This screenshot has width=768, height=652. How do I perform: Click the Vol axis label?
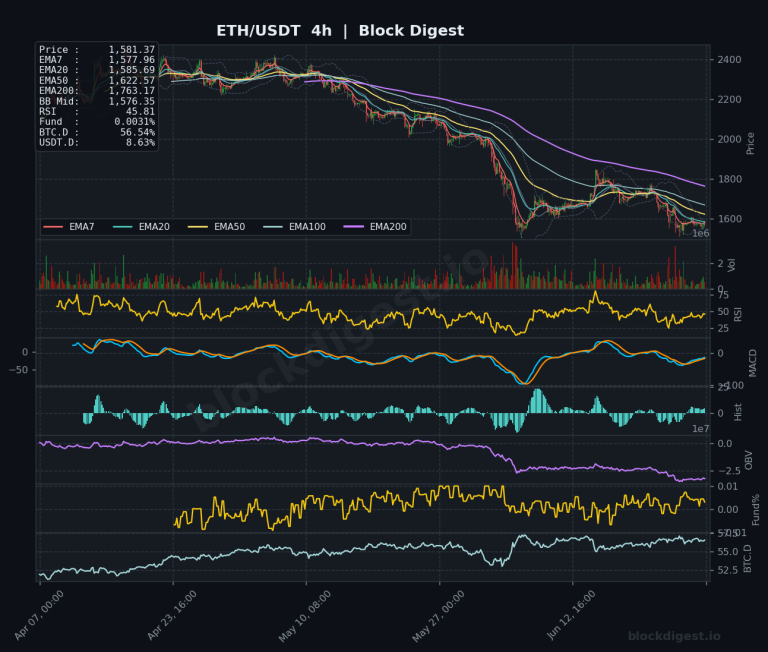[x=732, y=265]
